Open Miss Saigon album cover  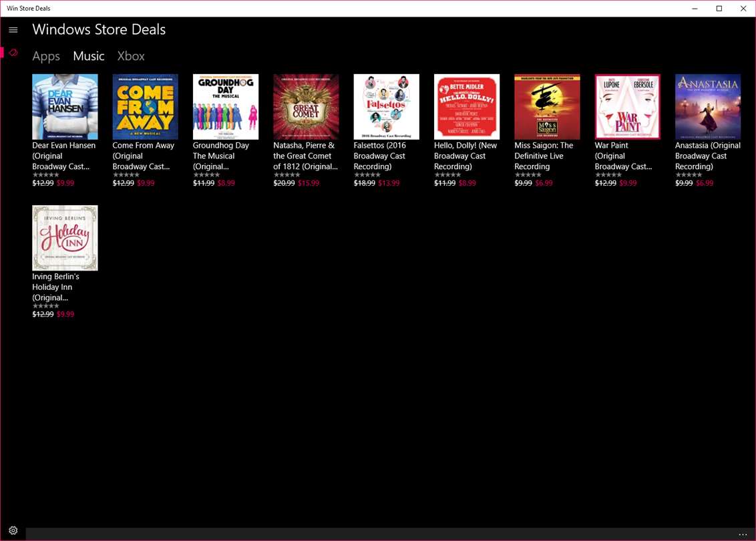coord(547,107)
